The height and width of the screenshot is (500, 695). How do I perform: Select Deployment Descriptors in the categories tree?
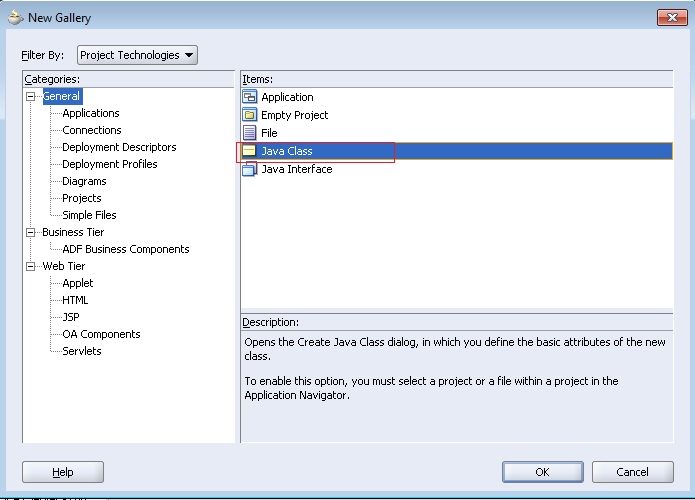[x=119, y=147]
